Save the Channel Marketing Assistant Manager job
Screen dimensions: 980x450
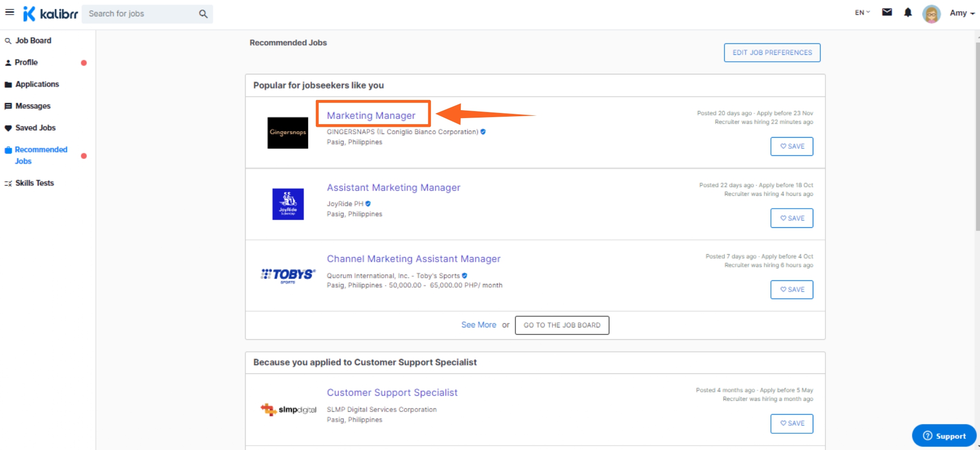click(x=791, y=290)
